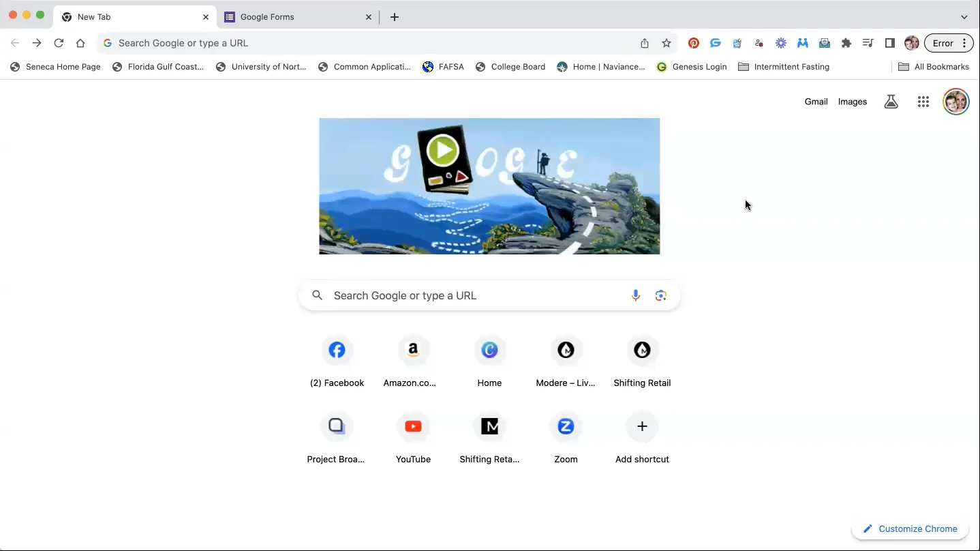Share this page using the share icon

[645, 43]
